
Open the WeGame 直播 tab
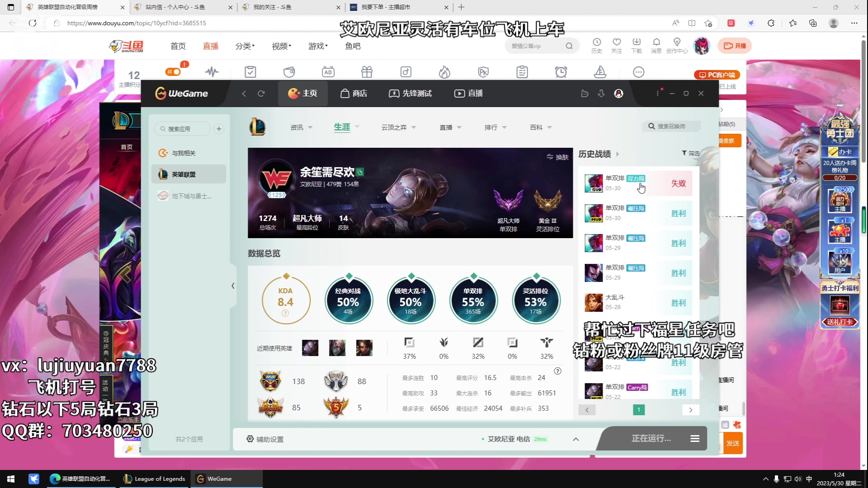[x=468, y=94]
